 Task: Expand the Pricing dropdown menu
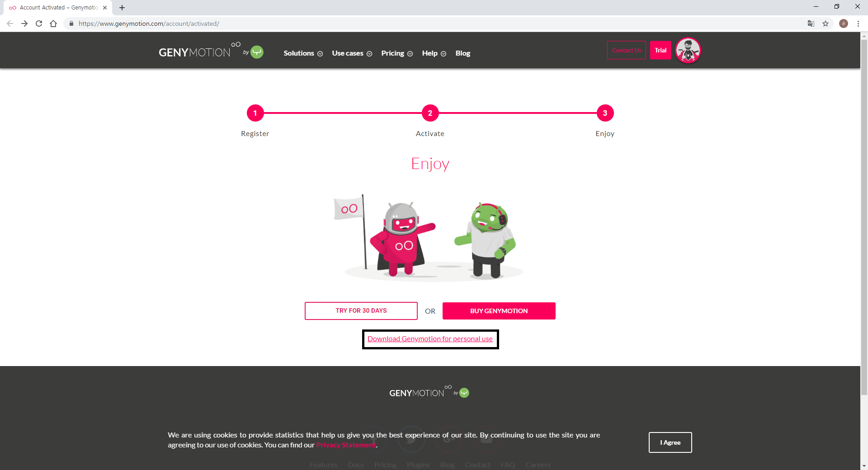(x=397, y=53)
